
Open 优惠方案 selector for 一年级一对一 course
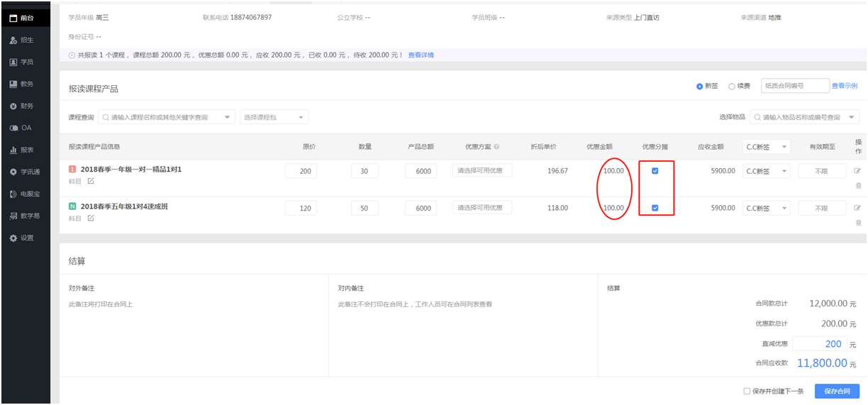[x=482, y=170]
